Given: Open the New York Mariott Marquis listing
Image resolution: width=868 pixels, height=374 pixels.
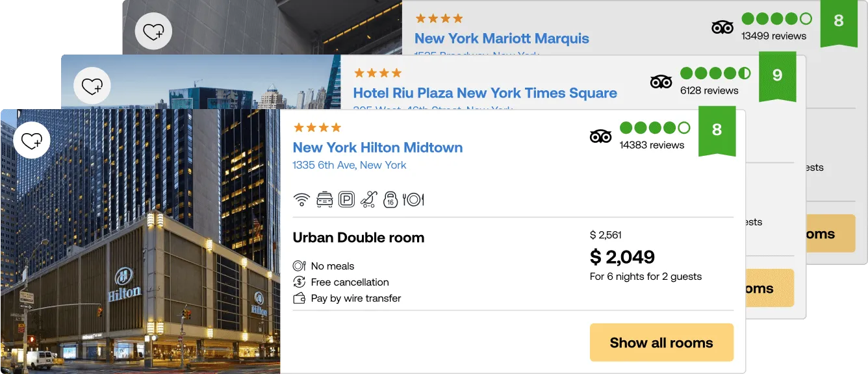Looking at the screenshot, I should coord(502,38).
